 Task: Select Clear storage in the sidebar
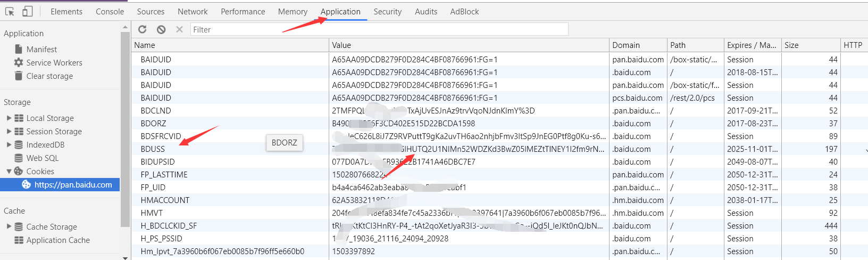tap(49, 76)
